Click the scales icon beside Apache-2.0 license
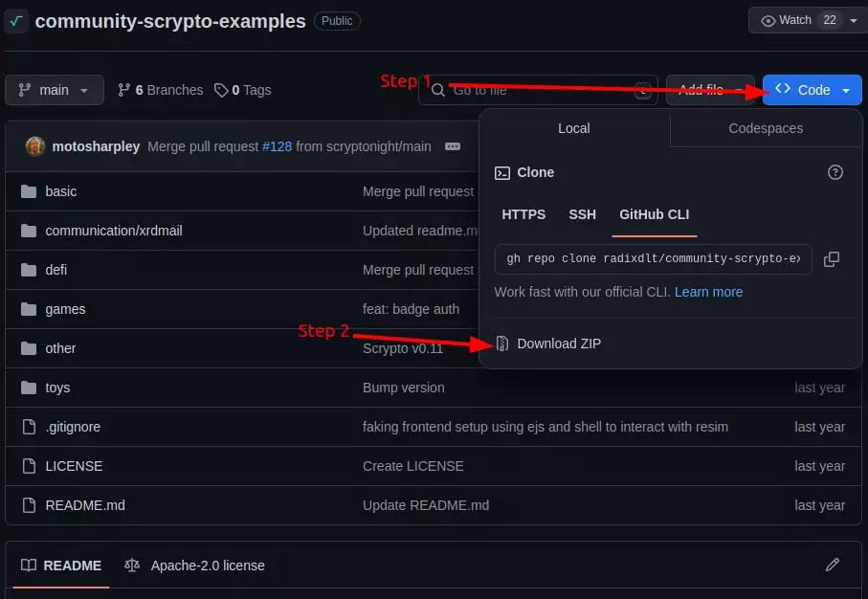 click(x=132, y=566)
